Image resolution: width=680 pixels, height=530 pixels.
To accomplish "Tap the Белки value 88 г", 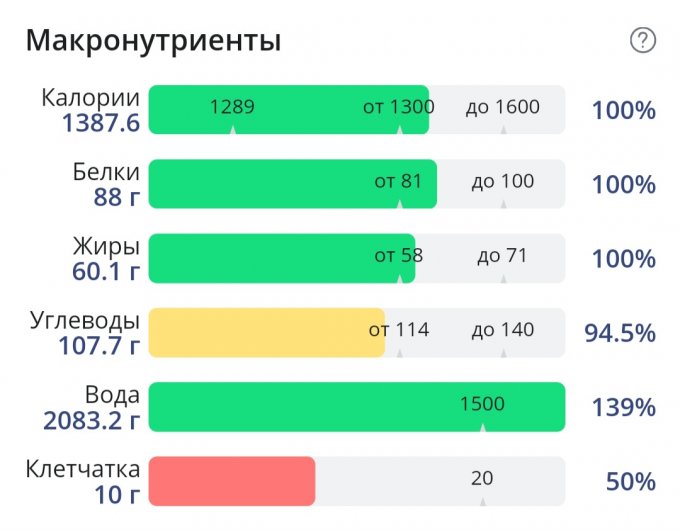I will (x=116, y=197).
